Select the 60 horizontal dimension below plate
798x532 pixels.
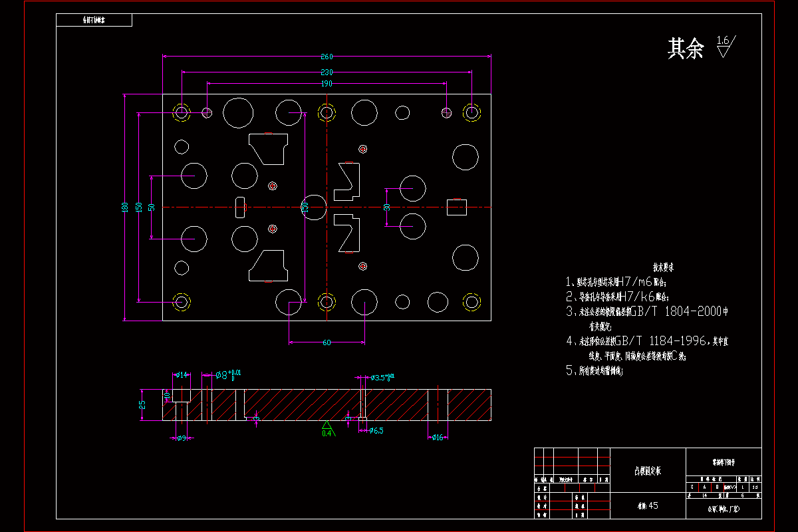[x=327, y=343]
